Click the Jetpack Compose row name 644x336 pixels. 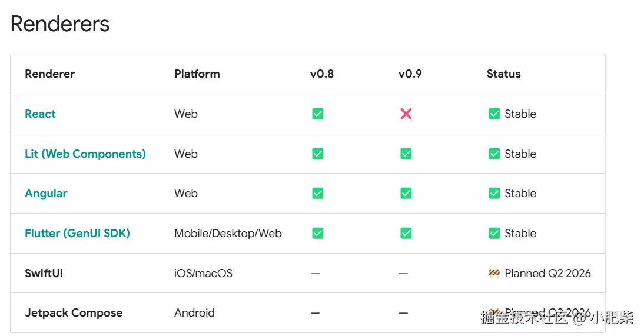point(74,313)
